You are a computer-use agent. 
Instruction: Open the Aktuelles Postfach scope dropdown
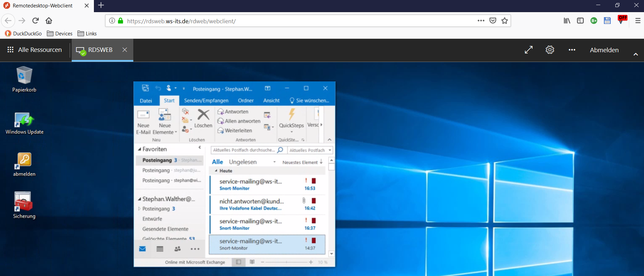coord(310,150)
